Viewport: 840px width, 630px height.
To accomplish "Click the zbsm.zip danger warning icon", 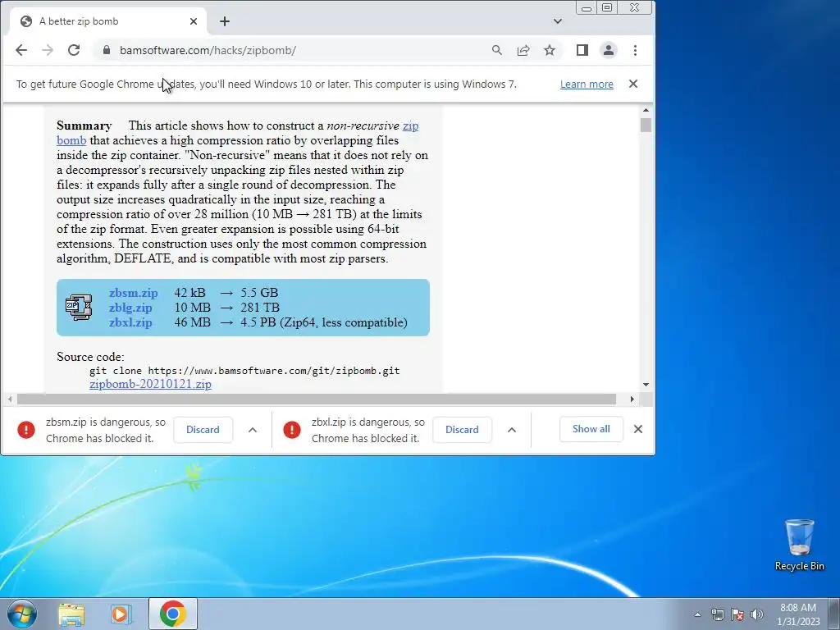I will point(25,430).
